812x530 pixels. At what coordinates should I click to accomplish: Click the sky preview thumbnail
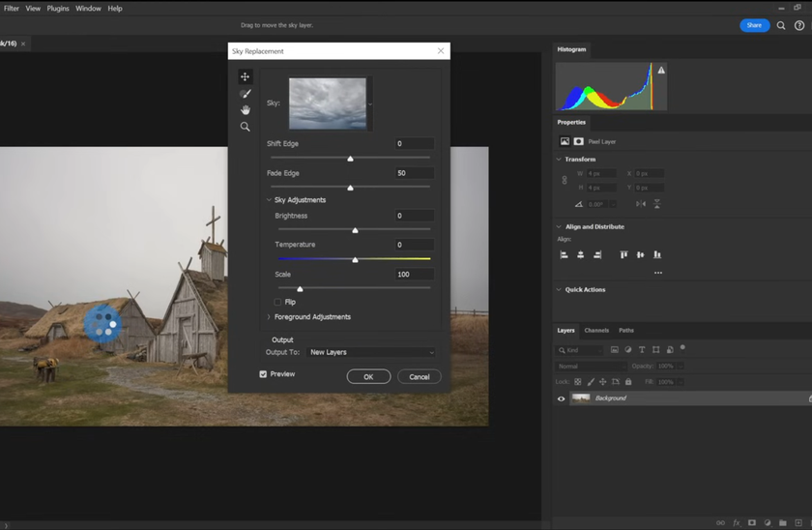[328, 103]
